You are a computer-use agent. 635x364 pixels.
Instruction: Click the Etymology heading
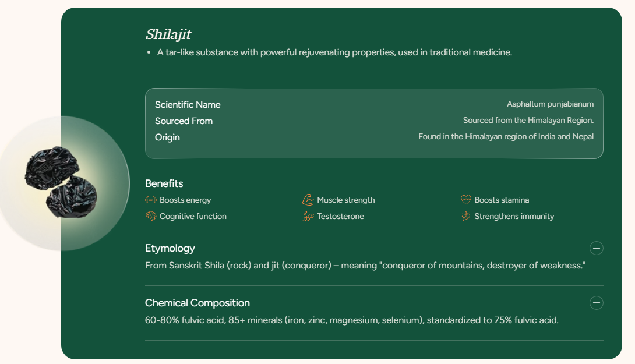pos(170,248)
